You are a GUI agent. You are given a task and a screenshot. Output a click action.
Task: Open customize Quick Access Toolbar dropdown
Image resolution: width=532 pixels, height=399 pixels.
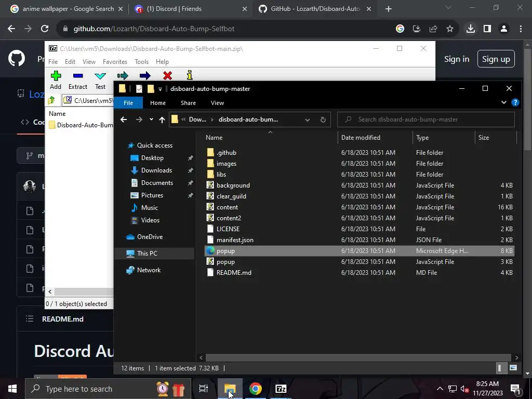pyautogui.click(x=160, y=89)
